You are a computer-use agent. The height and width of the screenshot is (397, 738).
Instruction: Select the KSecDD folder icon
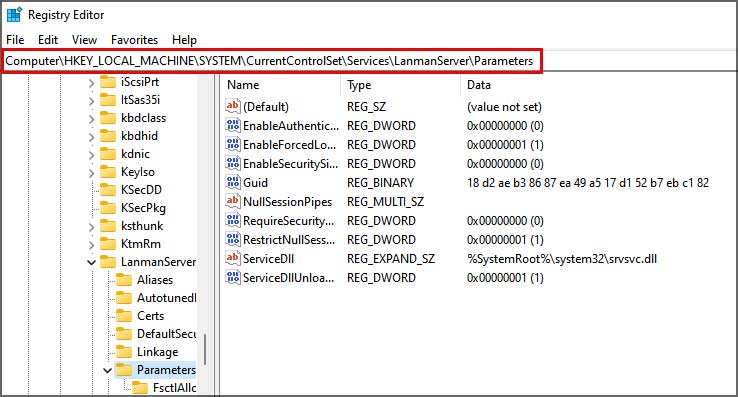[x=108, y=190]
